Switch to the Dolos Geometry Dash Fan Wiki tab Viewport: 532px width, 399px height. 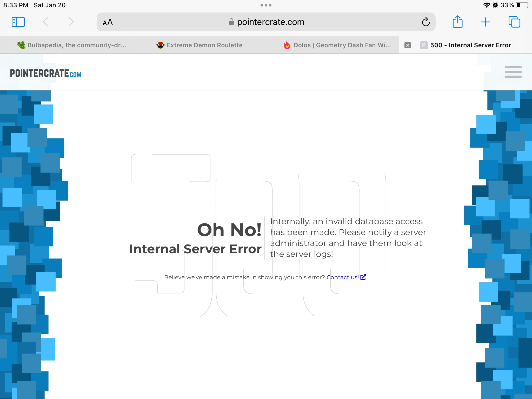(x=332, y=45)
